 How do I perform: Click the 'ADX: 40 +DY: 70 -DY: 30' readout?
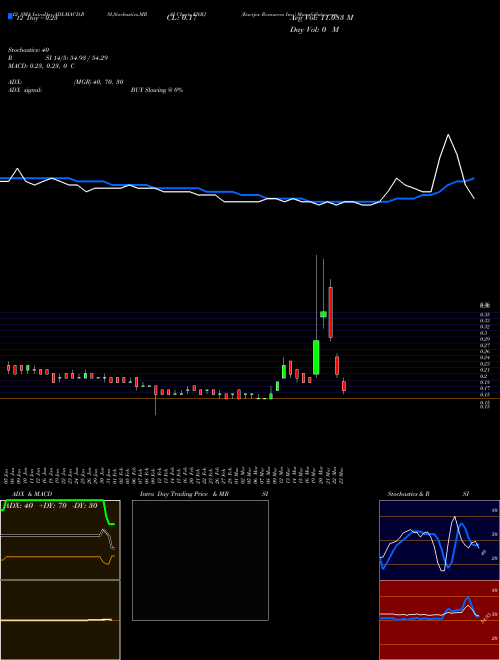(x=49, y=506)
